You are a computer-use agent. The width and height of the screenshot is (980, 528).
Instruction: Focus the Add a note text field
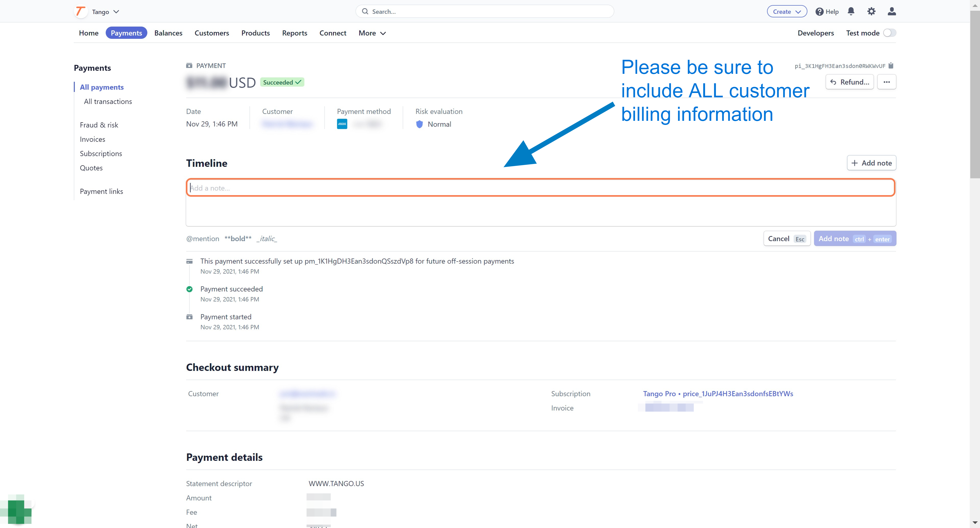click(x=541, y=188)
